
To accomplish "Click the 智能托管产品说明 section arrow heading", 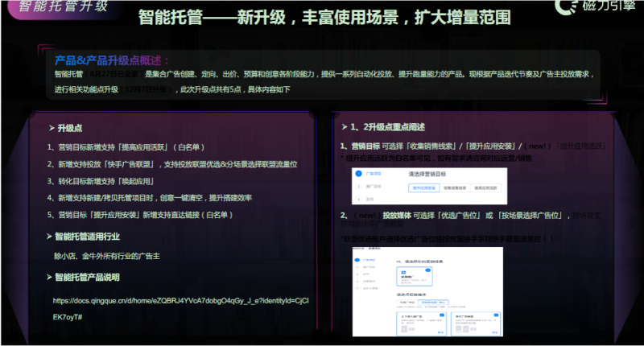I will [83, 277].
